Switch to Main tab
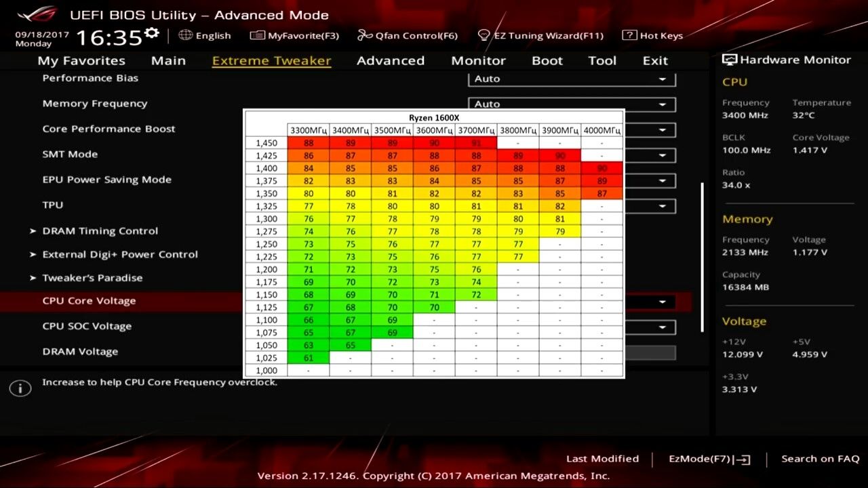The height and width of the screenshot is (488, 868). point(168,60)
